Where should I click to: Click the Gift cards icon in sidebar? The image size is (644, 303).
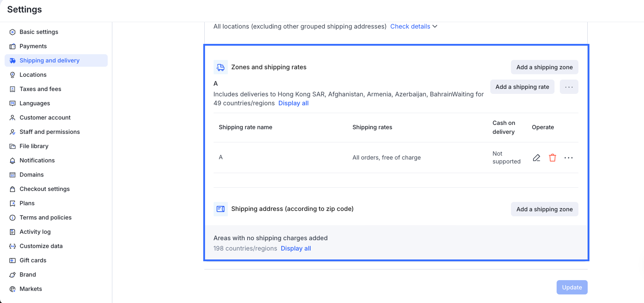(12, 261)
